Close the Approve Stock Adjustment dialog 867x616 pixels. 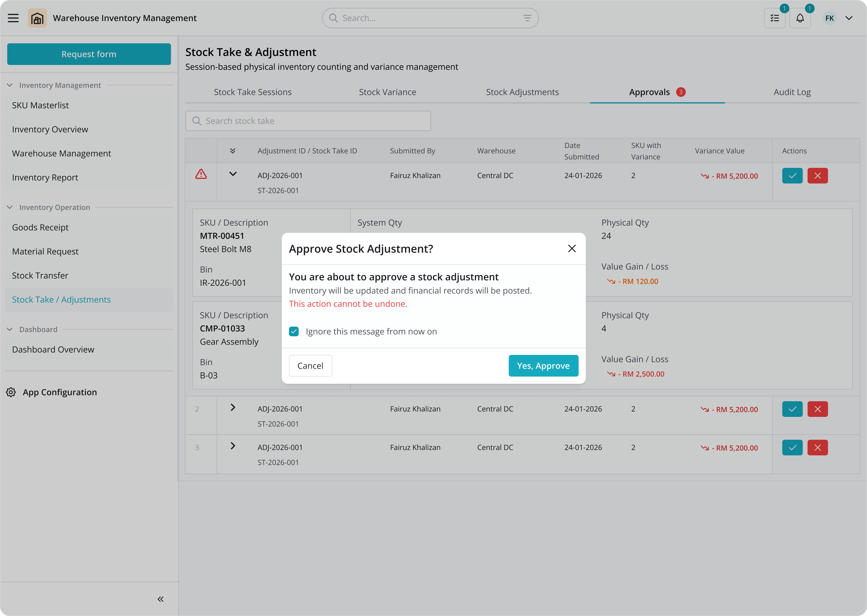[572, 248]
